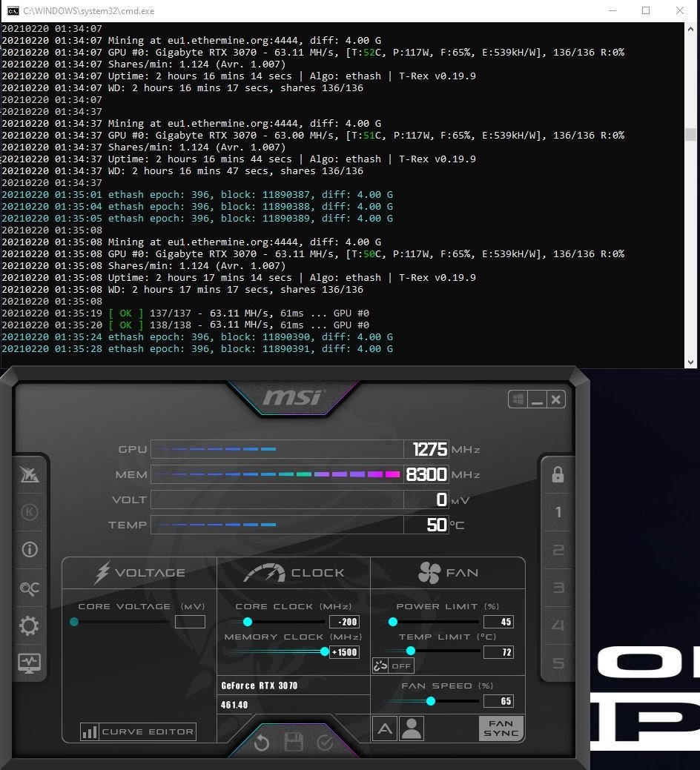Click the temp limit 72 value field
This screenshot has height=770, width=700.
tap(498, 652)
